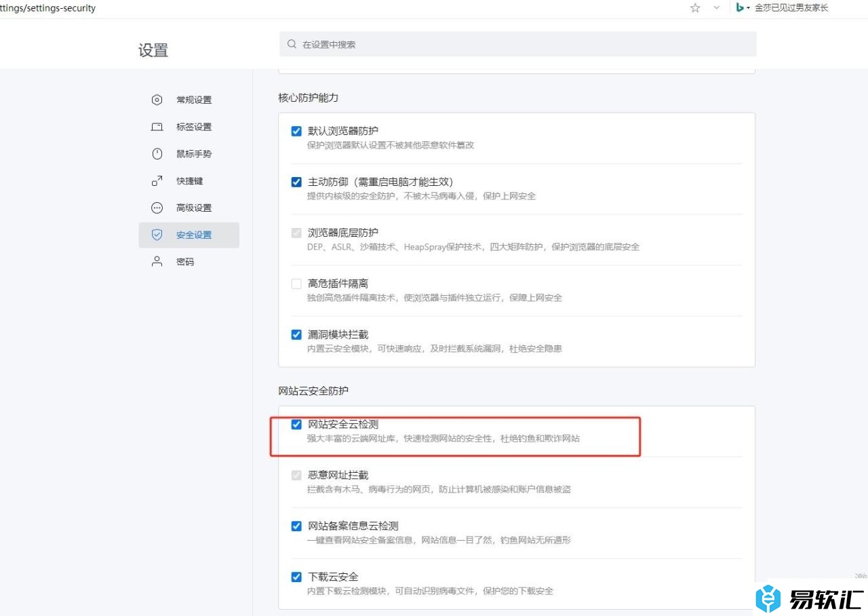Screen dimensions: 868x616
Task: Click the 易软汇 watermark logo
Action: (x=810, y=599)
